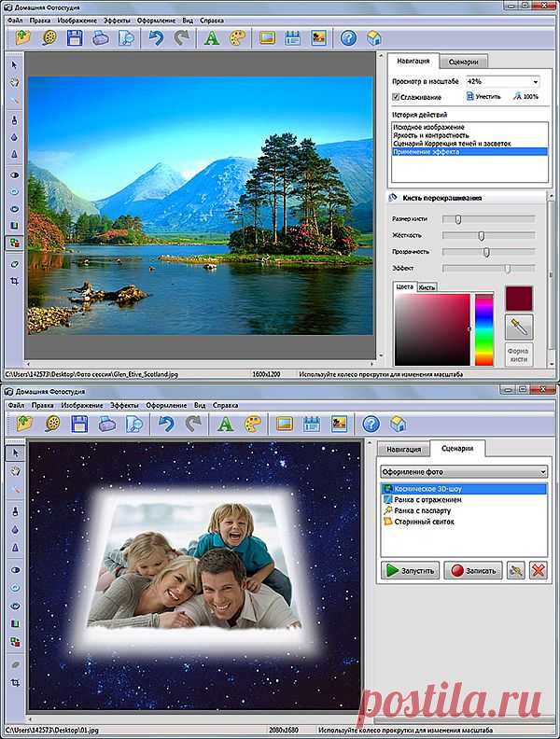Switch to the Кисть tab in color panel

coord(427,287)
